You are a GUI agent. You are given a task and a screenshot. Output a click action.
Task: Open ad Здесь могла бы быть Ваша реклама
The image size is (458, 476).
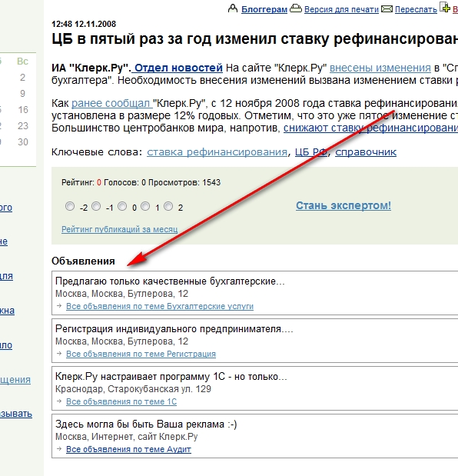[x=146, y=424]
